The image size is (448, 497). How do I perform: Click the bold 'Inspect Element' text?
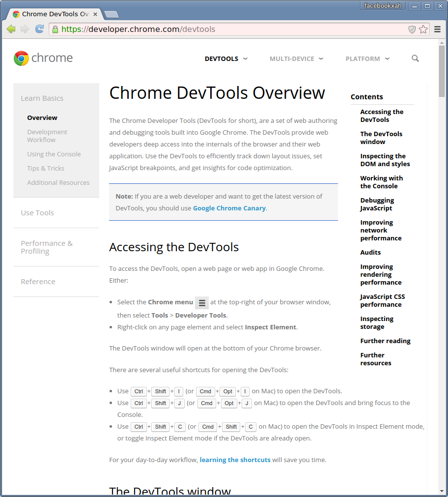pos(270,327)
